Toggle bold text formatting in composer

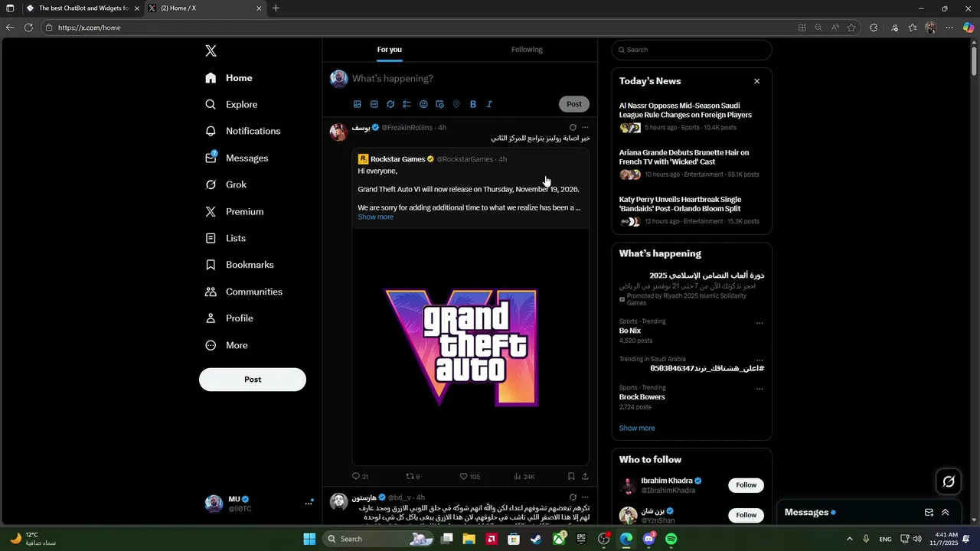click(x=472, y=104)
